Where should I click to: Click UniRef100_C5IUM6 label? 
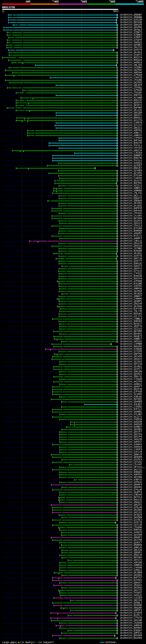(131, 80)
